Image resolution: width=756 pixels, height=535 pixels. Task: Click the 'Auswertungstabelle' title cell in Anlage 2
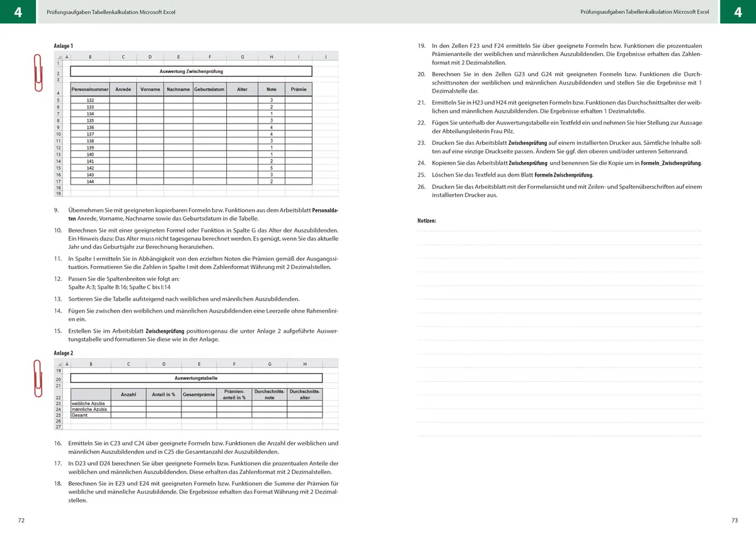[x=196, y=378]
